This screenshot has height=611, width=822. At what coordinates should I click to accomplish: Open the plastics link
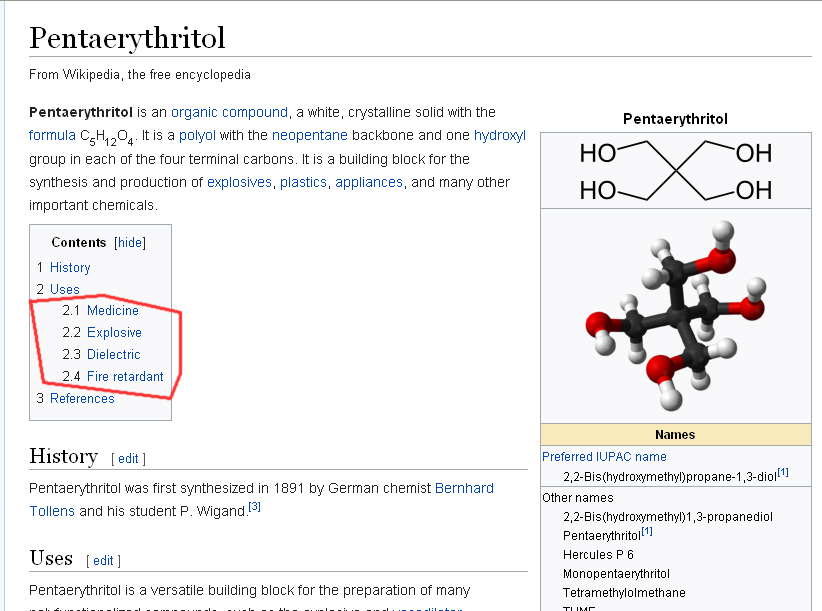(303, 182)
